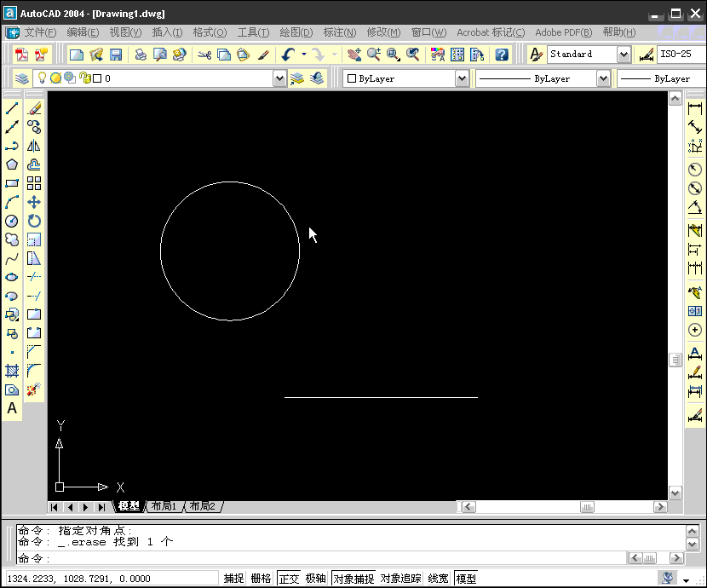Open the 修改(M) menu
707x588 pixels.
tap(383, 32)
